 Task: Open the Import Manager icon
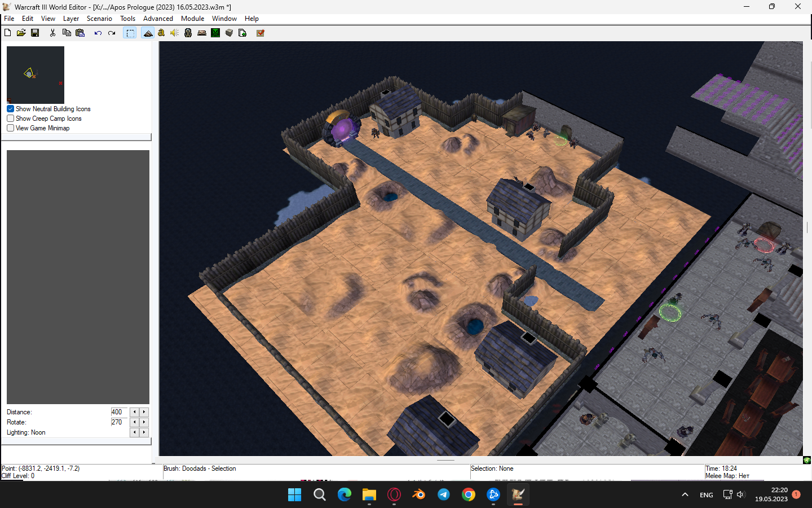[x=242, y=33]
